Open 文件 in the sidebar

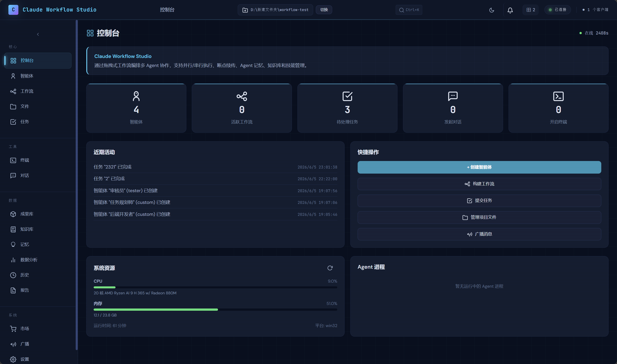point(38,106)
